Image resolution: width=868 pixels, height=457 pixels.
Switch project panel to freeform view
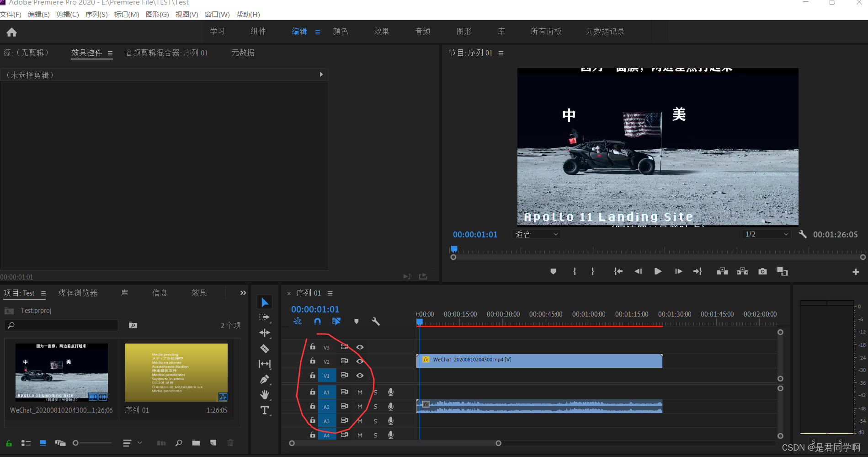coord(60,443)
